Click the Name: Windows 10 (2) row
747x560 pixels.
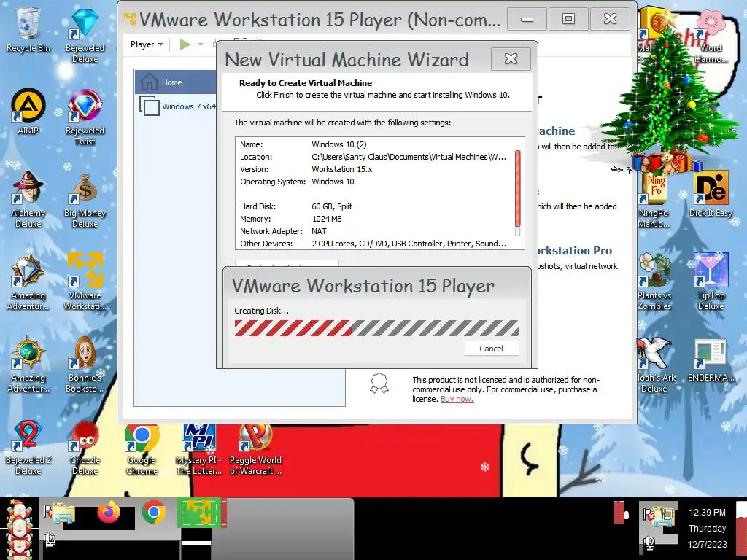click(x=373, y=144)
